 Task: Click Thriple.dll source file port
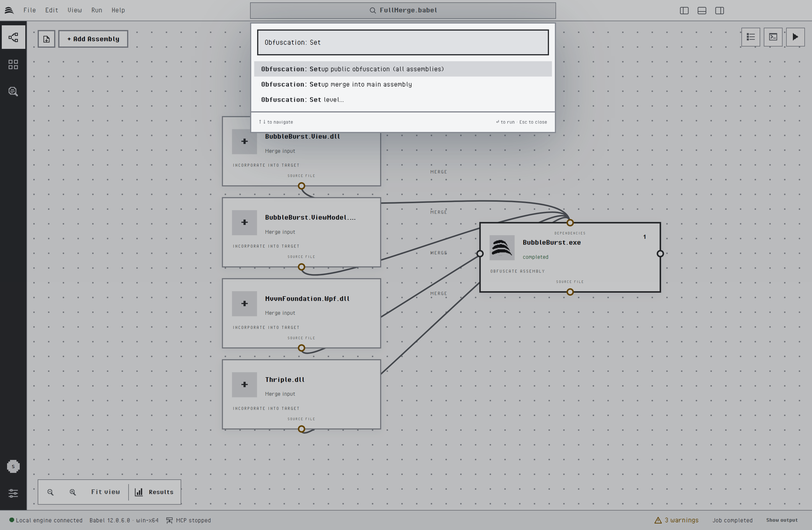(x=301, y=429)
